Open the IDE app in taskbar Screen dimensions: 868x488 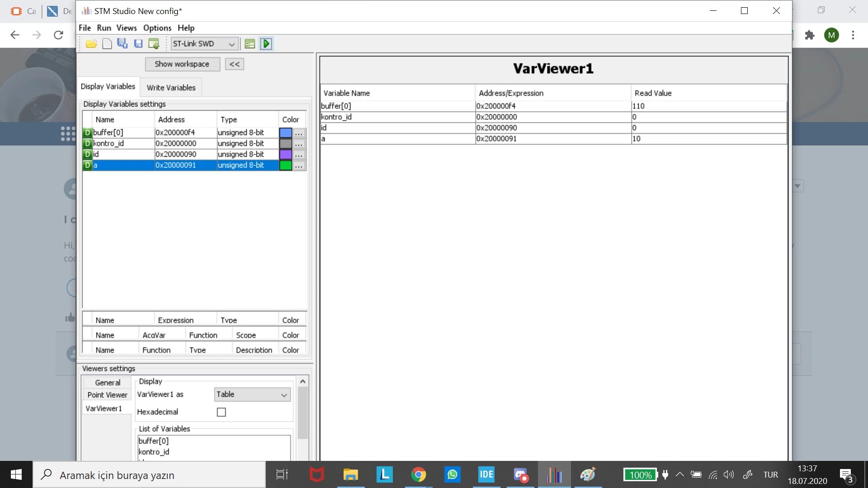pos(486,475)
